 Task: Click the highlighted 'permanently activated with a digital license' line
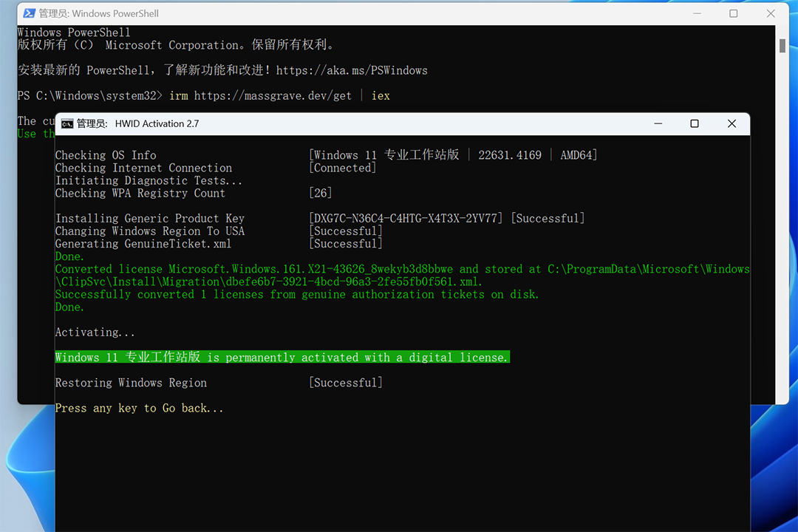click(282, 358)
